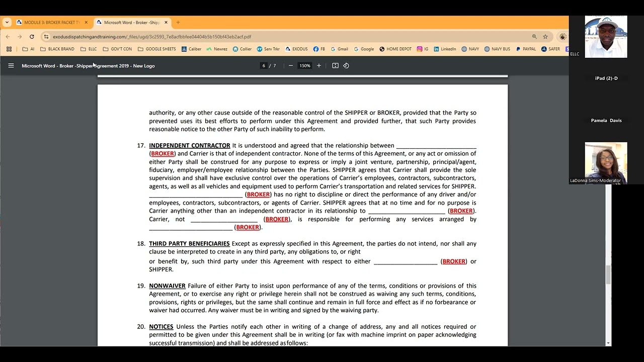Open a new browser tab
Screen dimensions: 644x362
[178, 22]
